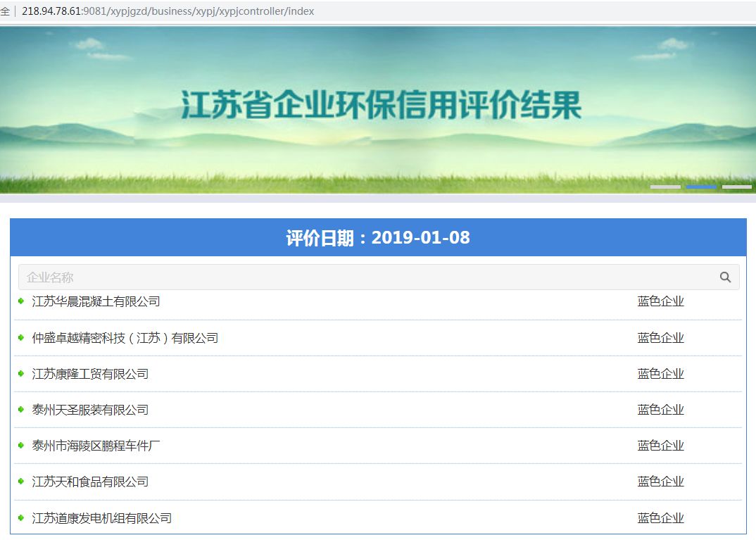Open 泰州市海陵区鹏程车件厂 entry
This screenshot has height=540, width=756.
pyautogui.click(x=96, y=446)
